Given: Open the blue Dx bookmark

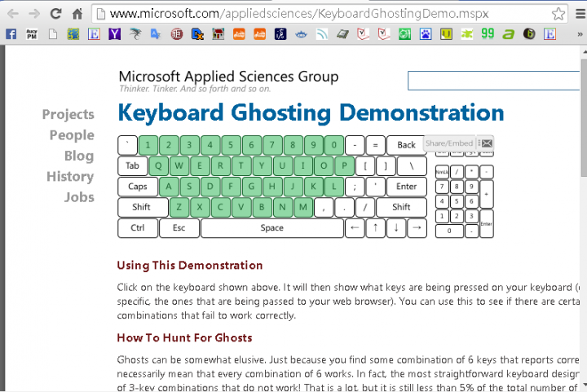Looking at the screenshot, I should (x=197, y=34).
